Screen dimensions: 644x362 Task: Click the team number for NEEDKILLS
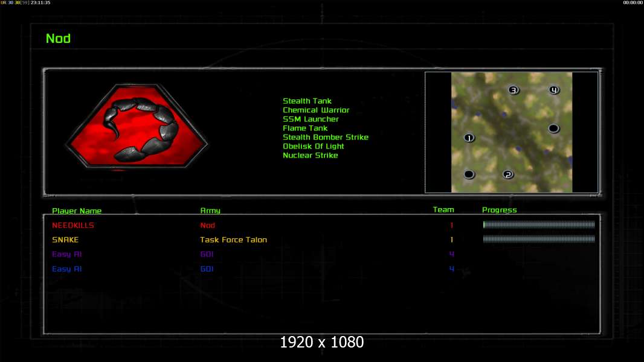(451, 225)
